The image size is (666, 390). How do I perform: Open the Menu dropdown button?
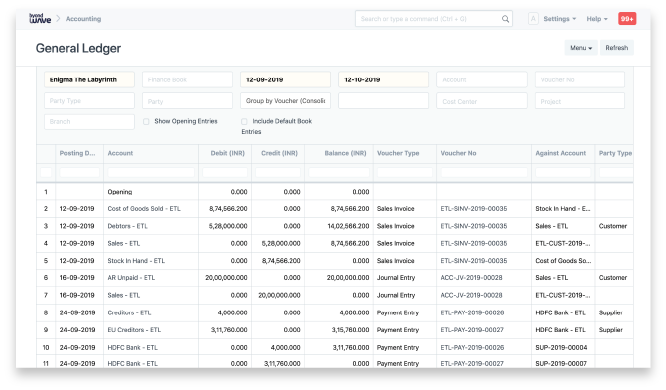click(x=581, y=48)
